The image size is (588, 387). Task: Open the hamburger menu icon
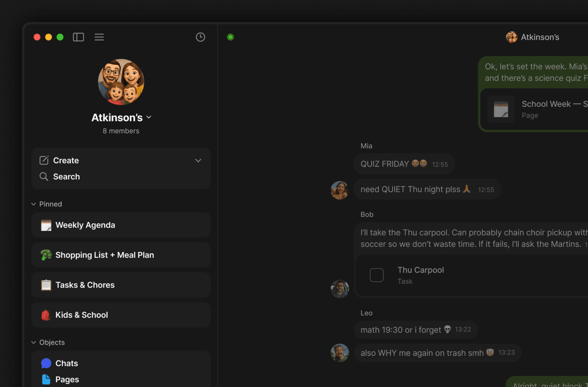pyautogui.click(x=99, y=37)
